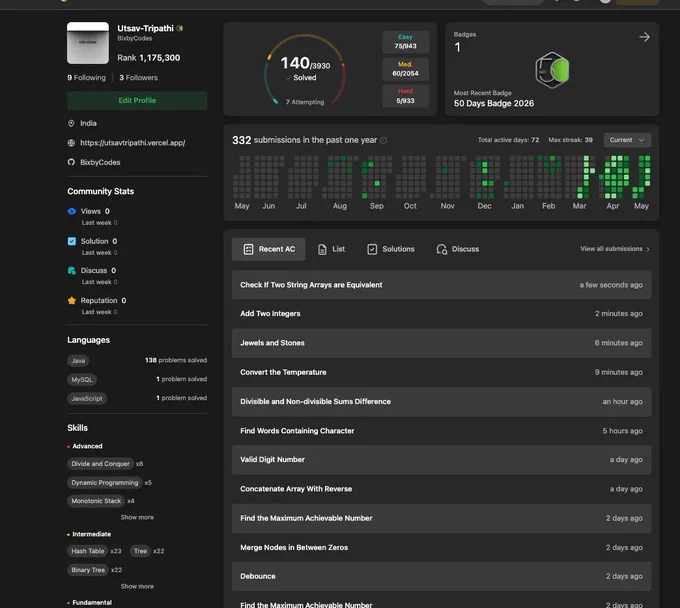The height and width of the screenshot is (608, 680).
Task: Click the List tab document icon
Action: [x=322, y=249]
